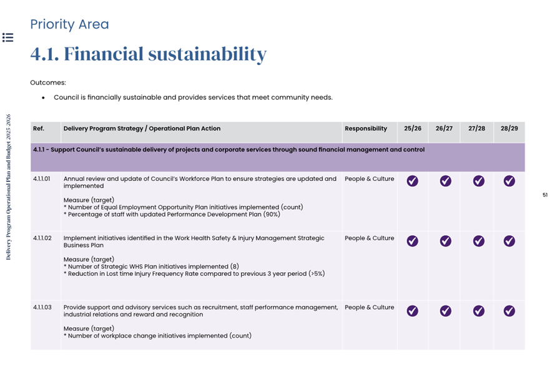
Task: Select the Responsibility column header
Action: (x=366, y=129)
